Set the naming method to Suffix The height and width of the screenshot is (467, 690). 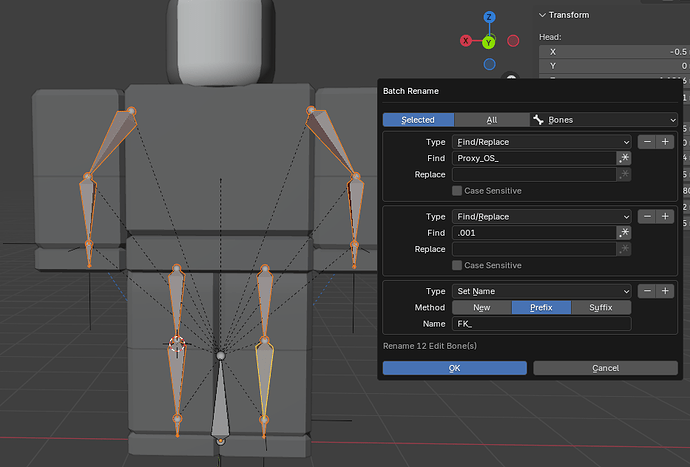tap(601, 308)
